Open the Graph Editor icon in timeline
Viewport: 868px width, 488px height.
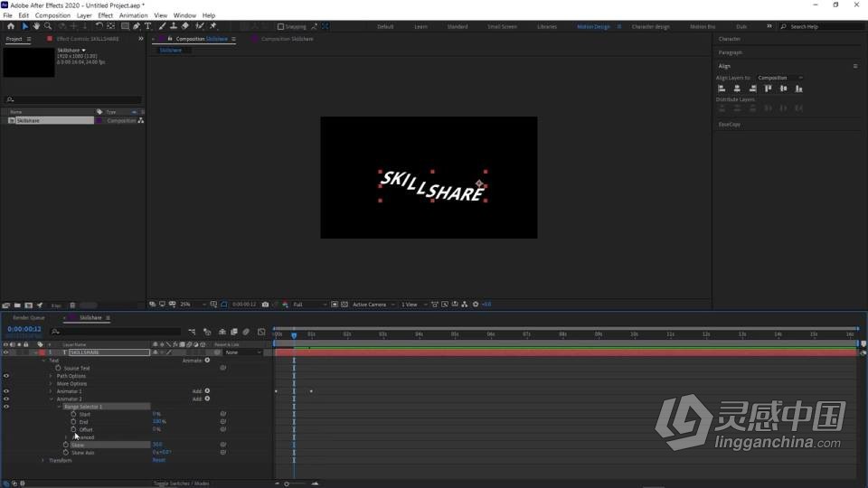point(261,332)
